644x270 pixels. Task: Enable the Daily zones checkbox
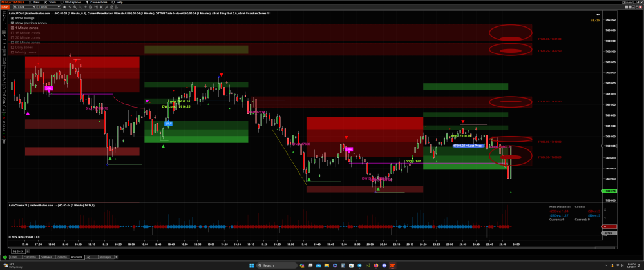[12, 47]
